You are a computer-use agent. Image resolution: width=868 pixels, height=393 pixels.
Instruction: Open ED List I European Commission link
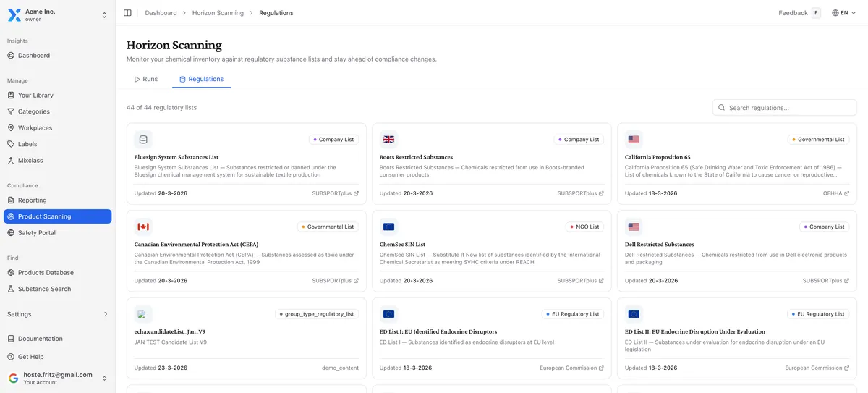(x=572, y=368)
